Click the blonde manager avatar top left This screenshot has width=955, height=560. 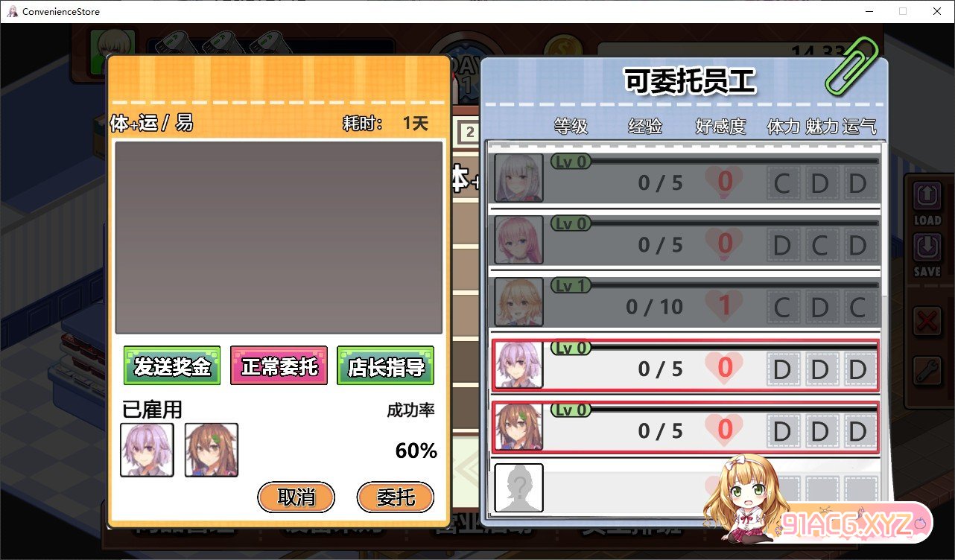(x=115, y=51)
